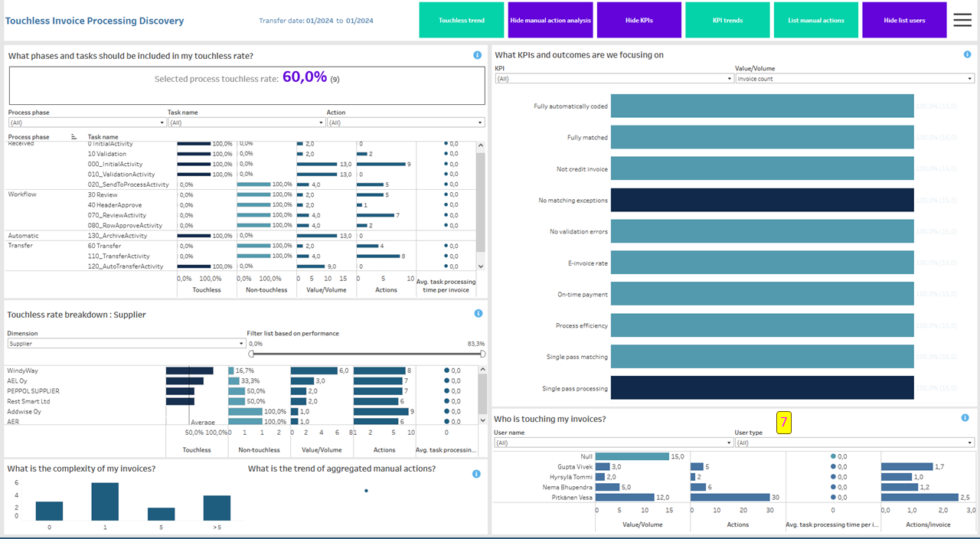Open info tooltip for KPIs and outcomes panel
Screen dimensions: 980x539
pyautogui.click(x=966, y=54)
